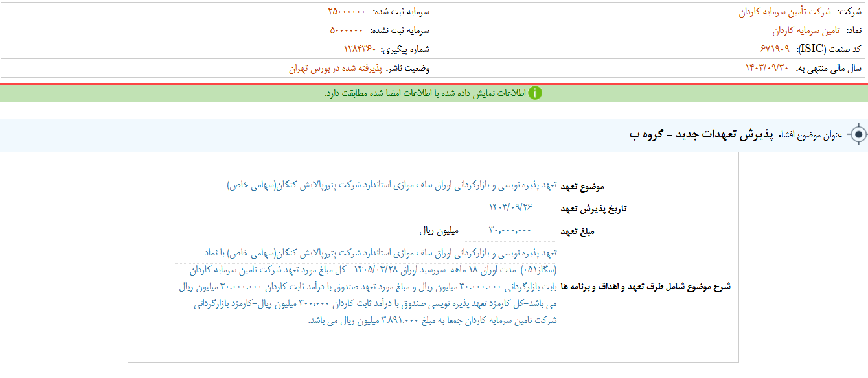Viewport: 868px width, 378px height.
Task: Click the green information icon in the confirmation banner
Action: (x=535, y=94)
